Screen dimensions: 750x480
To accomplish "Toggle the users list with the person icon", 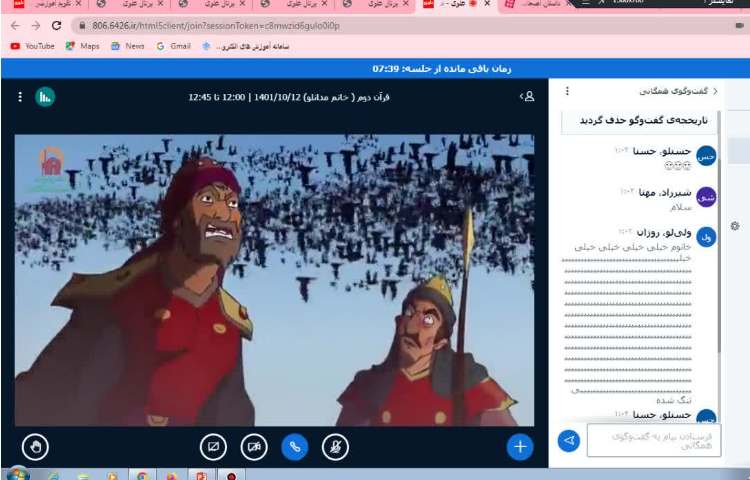I will [528, 97].
